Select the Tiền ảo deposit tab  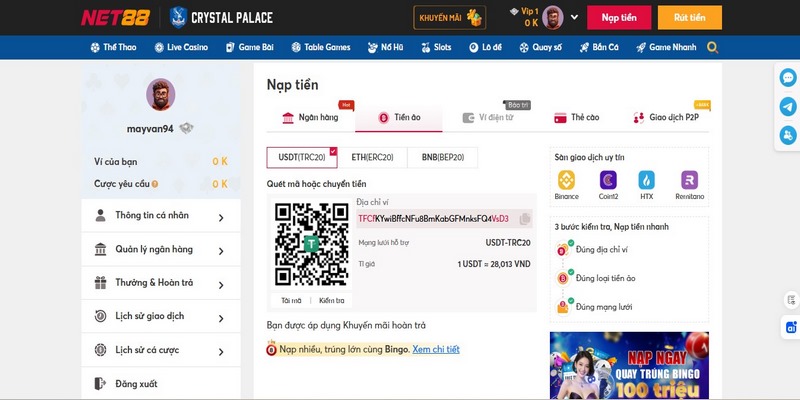(399, 117)
